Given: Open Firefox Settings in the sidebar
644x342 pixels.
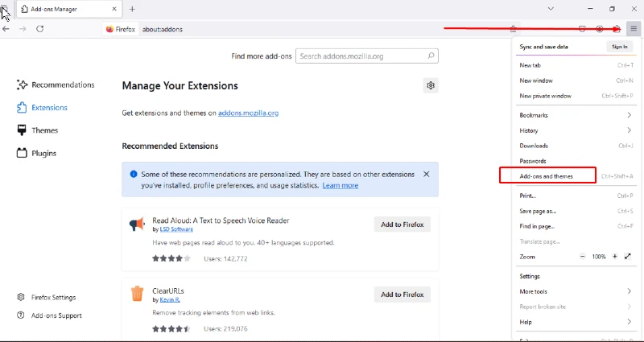Looking at the screenshot, I should [x=47, y=297].
